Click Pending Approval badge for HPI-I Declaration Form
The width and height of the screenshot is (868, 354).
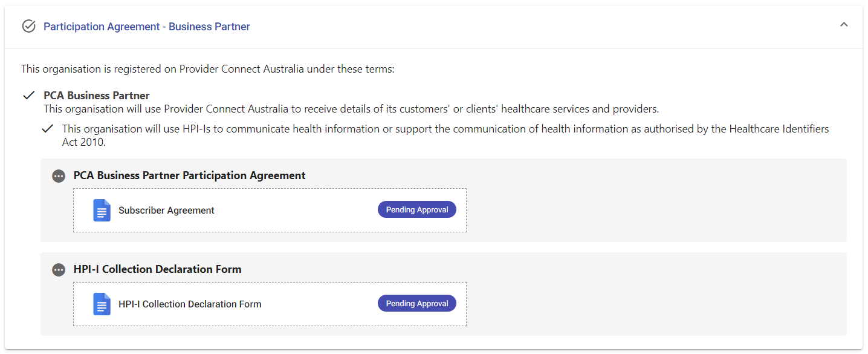[x=417, y=303]
